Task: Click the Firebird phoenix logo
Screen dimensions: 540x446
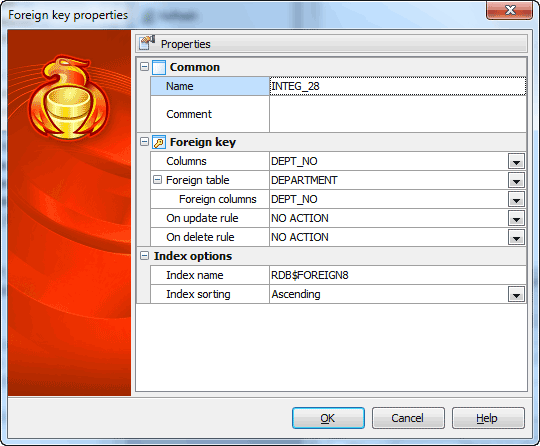Action: click(x=70, y=97)
